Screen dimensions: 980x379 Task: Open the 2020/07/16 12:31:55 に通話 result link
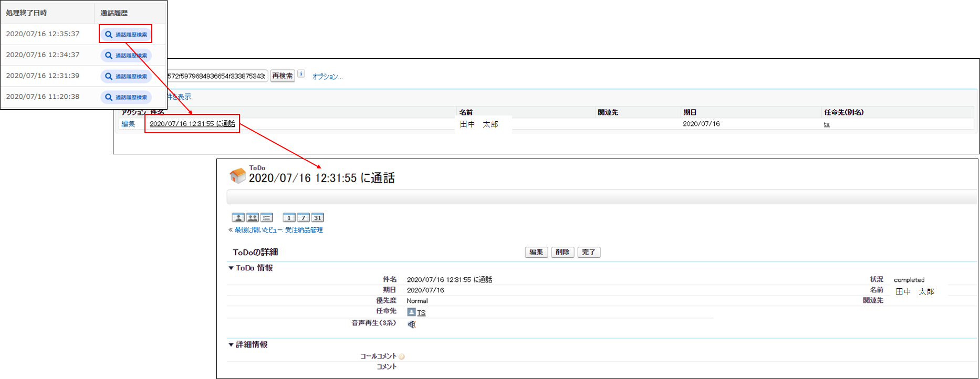tap(192, 124)
